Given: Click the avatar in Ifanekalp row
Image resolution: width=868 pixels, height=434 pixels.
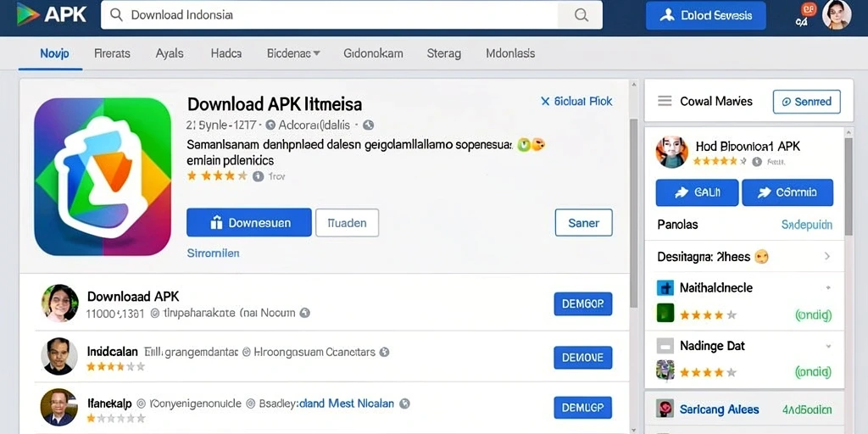Looking at the screenshot, I should click(x=58, y=408).
